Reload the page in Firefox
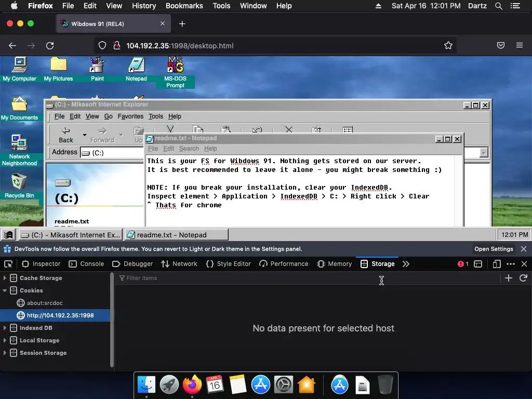This screenshot has height=399, width=532. (x=50, y=46)
